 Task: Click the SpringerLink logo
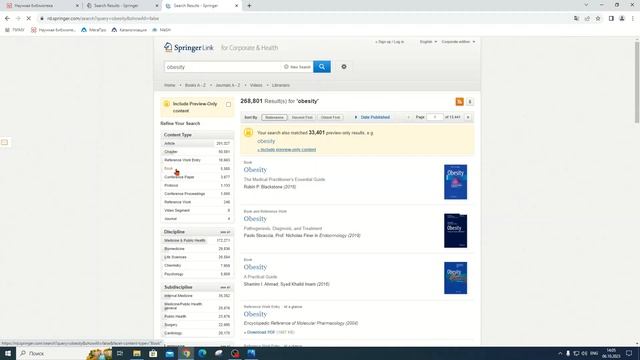pyautogui.click(x=189, y=47)
